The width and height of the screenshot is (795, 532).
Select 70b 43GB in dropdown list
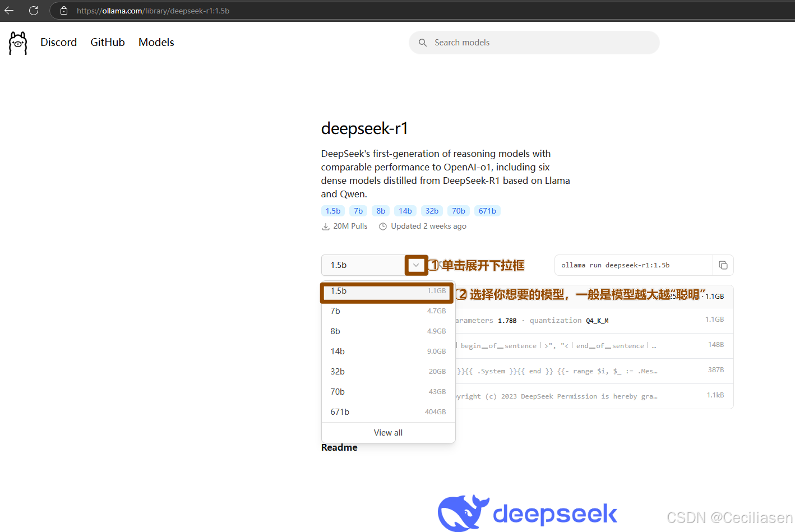point(388,392)
